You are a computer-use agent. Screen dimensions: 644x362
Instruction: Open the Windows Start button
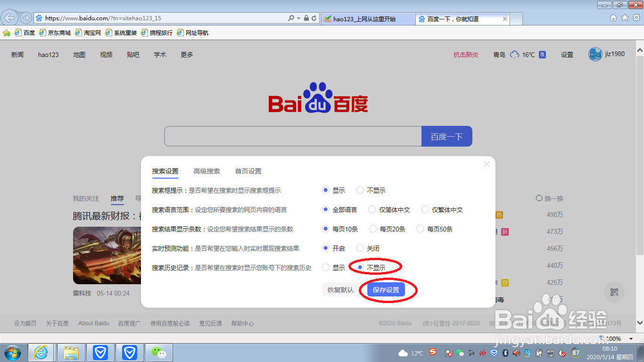click(x=12, y=353)
